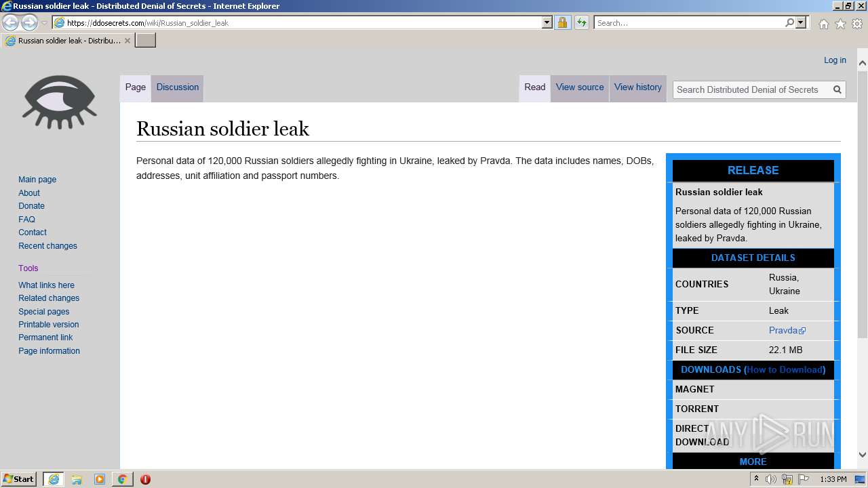This screenshot has width=868, height=488.
Task: Click the wiki search magnifier button
Action: pyautogui.click(x=837, y=89)
